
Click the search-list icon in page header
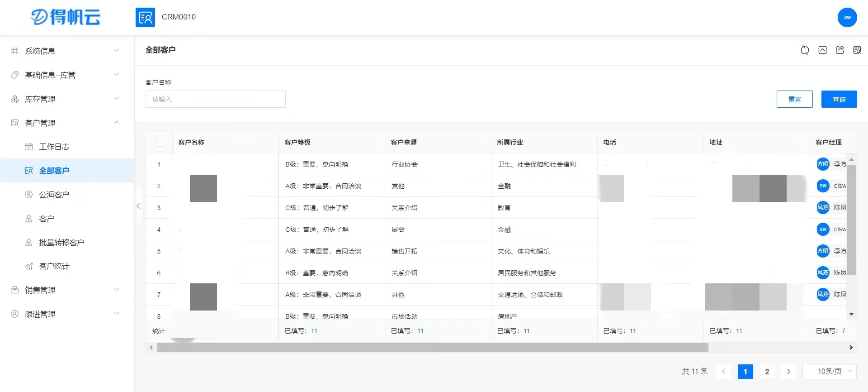[x=857, y=50]
